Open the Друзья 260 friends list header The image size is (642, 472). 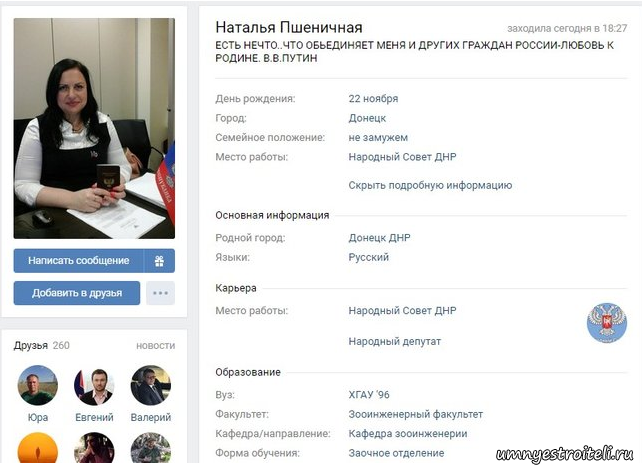click(x=41, y=346)
